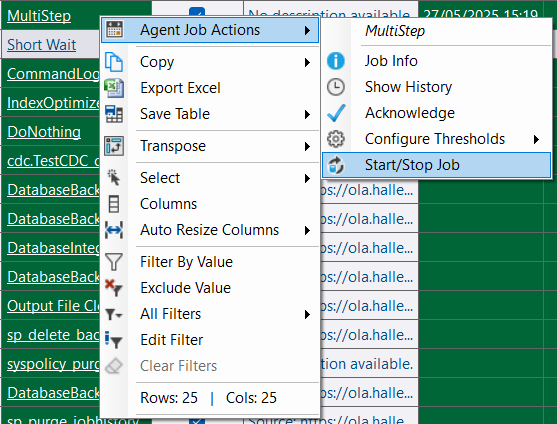
Task: Expand the Select submenu arrow
Action: click(307, 178)
